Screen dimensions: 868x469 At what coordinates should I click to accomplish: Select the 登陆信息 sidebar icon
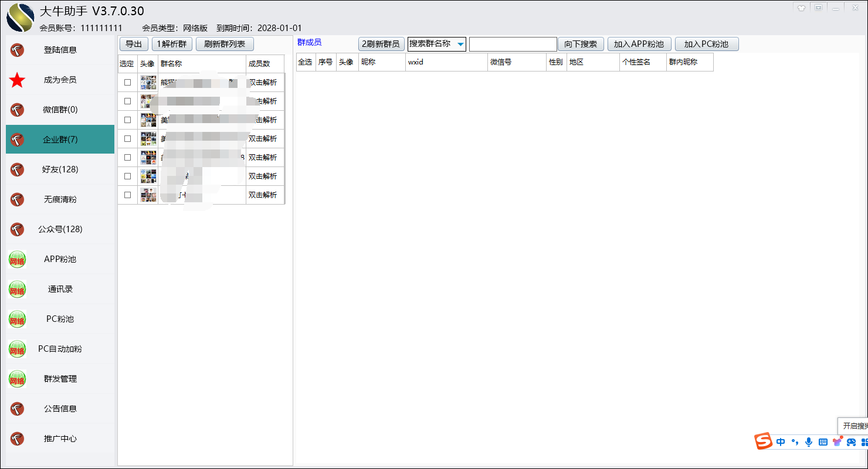point(17,50)
